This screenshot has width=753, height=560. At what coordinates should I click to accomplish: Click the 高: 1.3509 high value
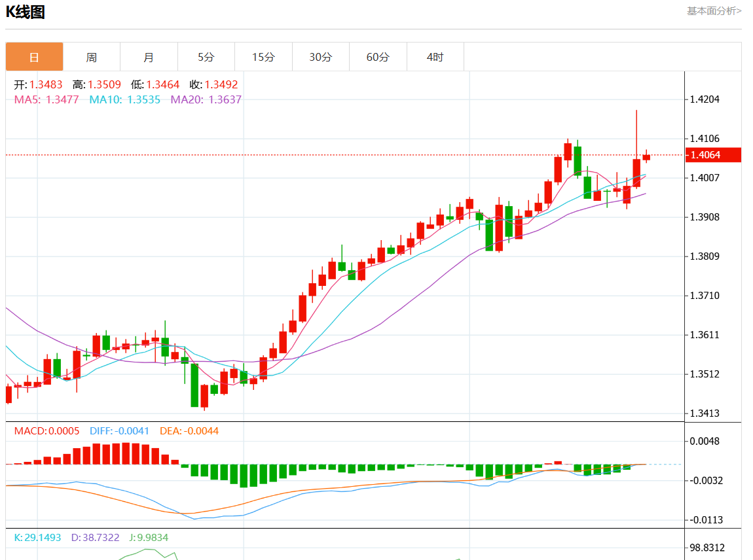pyautogui.click(x=96, y=84)
